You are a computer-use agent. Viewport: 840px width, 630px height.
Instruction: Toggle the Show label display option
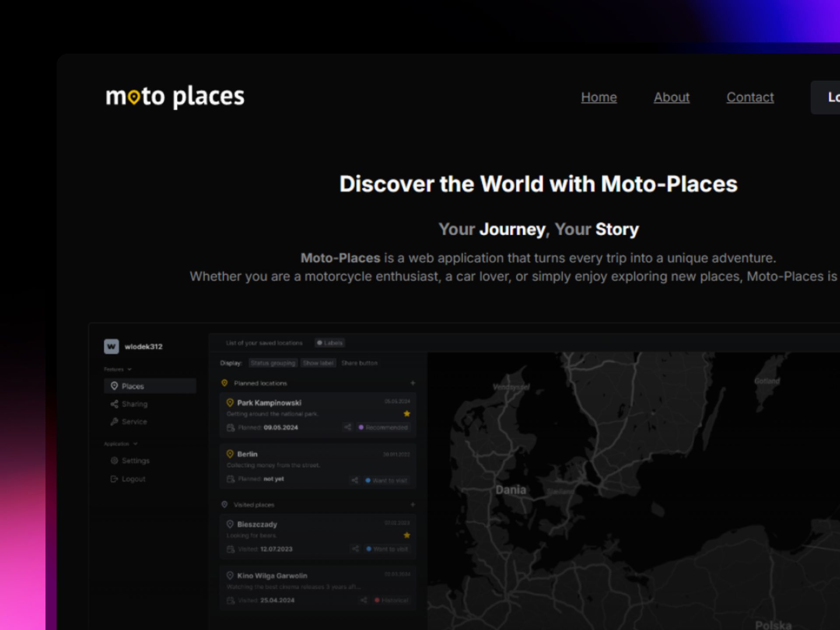(318, 363)
